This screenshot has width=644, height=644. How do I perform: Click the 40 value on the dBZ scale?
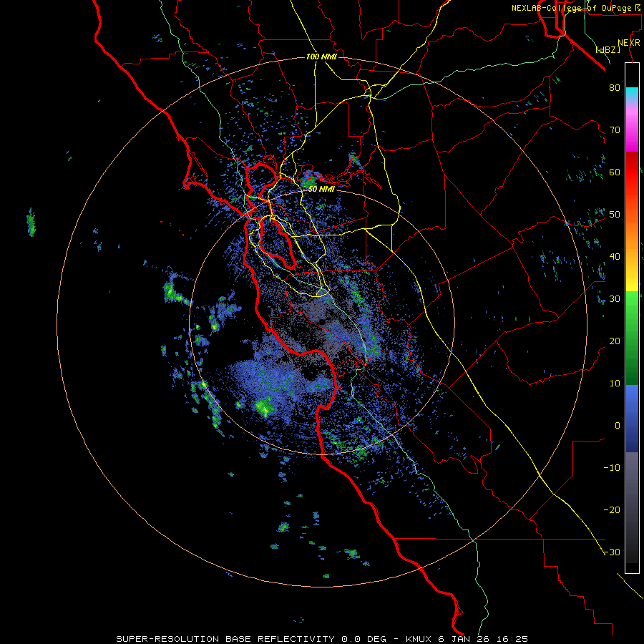(615, 257)
